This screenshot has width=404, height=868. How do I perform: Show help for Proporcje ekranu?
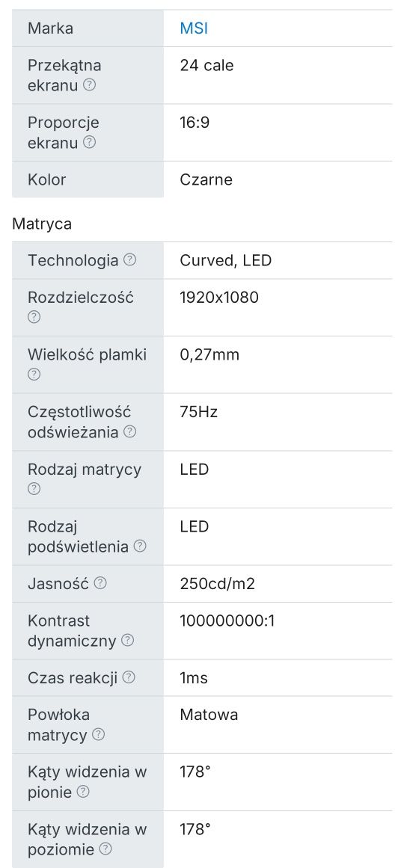tap(89, 142)
